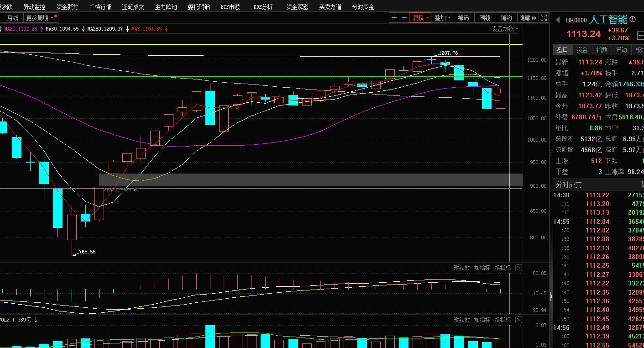Close the MACD indicator panel
Screen dimensions: 644x348
pos(518,268)
